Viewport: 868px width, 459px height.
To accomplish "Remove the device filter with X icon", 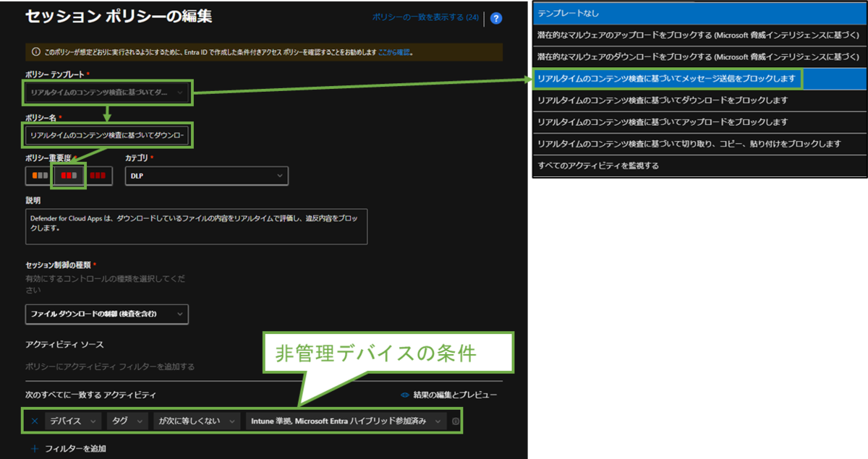I will click(35, 421).
